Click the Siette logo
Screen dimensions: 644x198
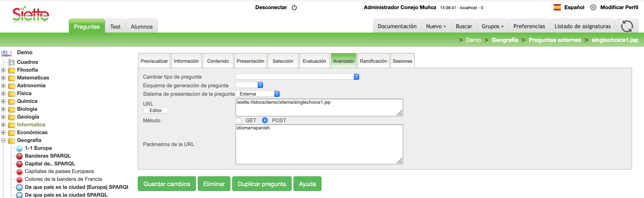31,15
